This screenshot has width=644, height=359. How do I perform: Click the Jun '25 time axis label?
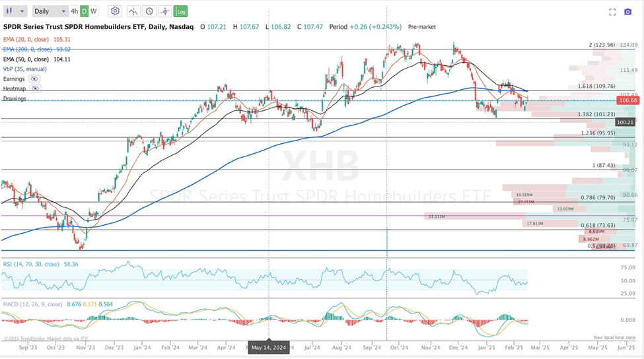pos(626,348)
